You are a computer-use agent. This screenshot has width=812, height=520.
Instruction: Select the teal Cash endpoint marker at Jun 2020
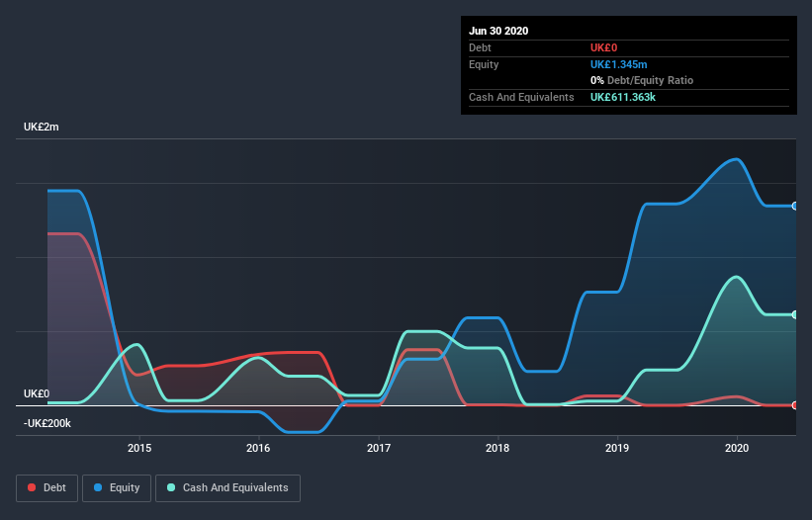pyautogui.click(x=795, y=314)
